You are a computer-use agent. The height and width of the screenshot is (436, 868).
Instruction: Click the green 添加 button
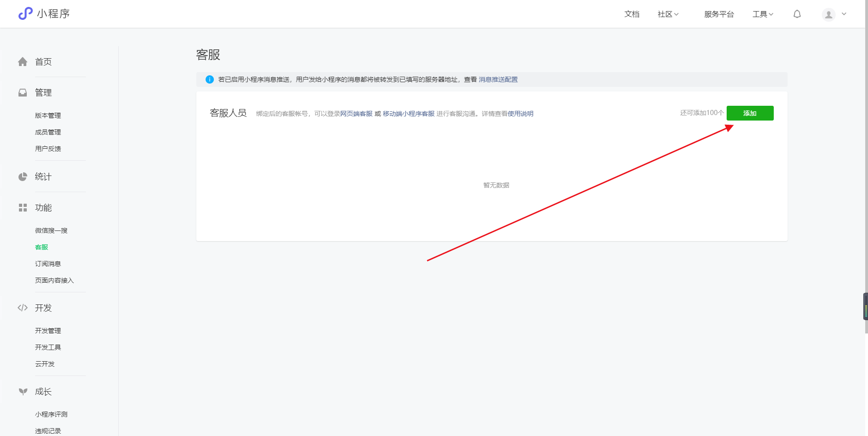(750, 113)
